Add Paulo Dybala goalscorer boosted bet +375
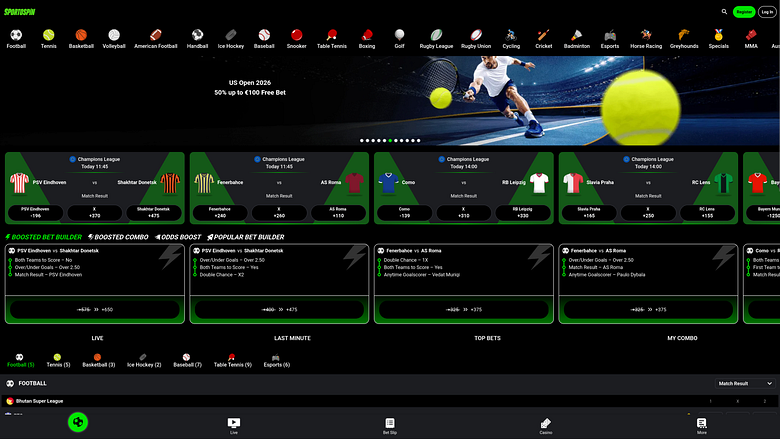The height and width of the screenshot is (439, 780). pos(648,309)
